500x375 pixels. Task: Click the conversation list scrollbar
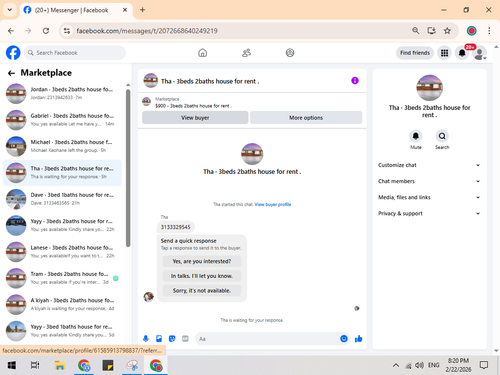click(128, 168)
